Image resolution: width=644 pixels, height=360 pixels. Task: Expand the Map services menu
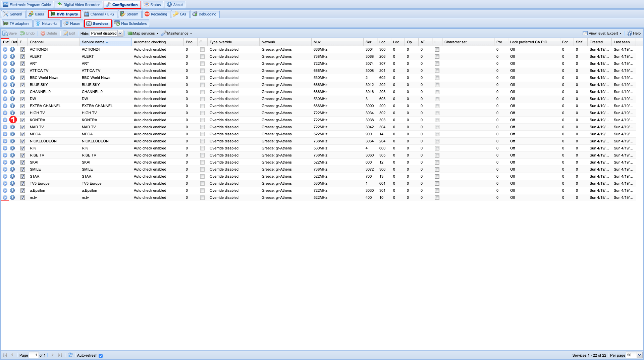tap(143, 33)
